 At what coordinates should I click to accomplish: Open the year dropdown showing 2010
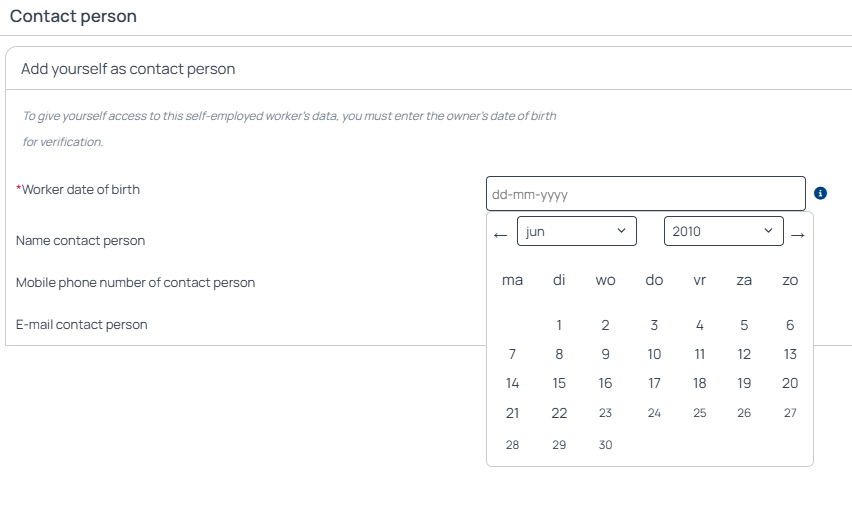tap(723, 231)
